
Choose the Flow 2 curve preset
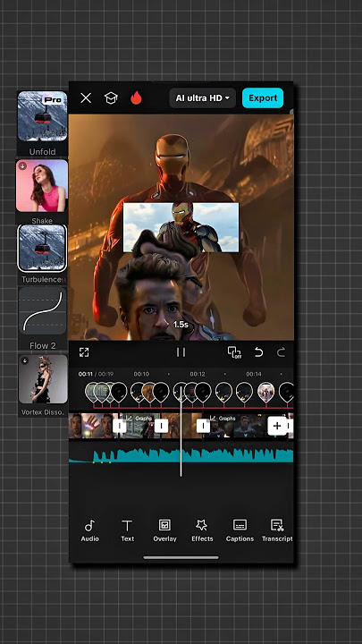pos(43,311)
